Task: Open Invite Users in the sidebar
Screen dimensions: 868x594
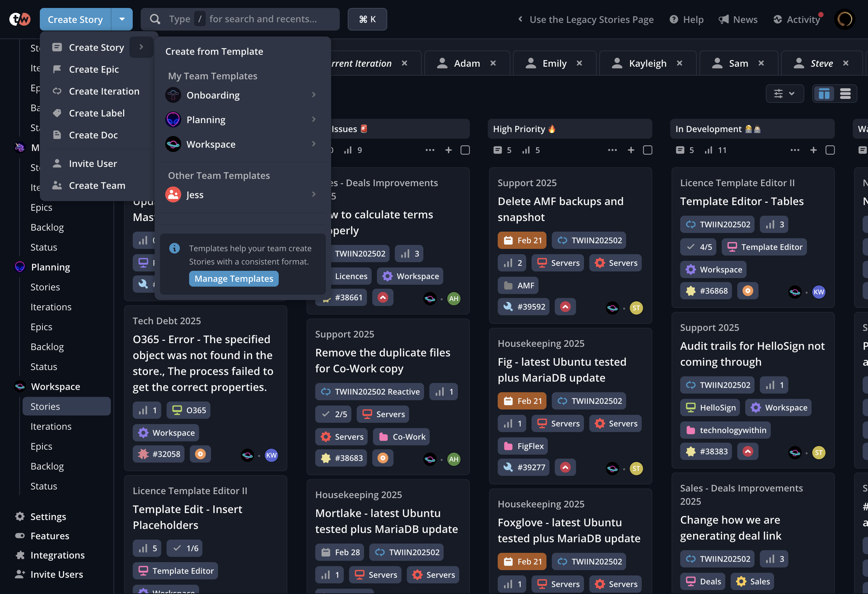Action: (48, 574)
